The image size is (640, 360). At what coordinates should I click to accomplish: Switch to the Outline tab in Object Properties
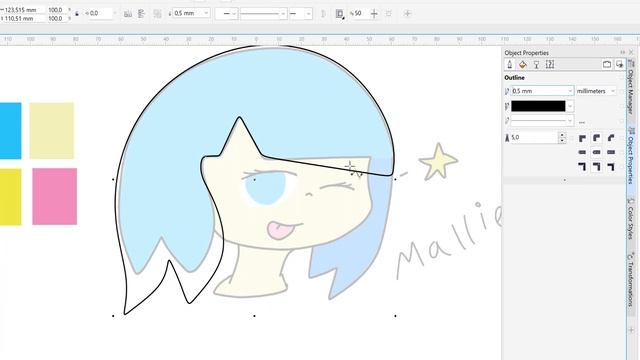pyautogui.click(x=510, y=64)
